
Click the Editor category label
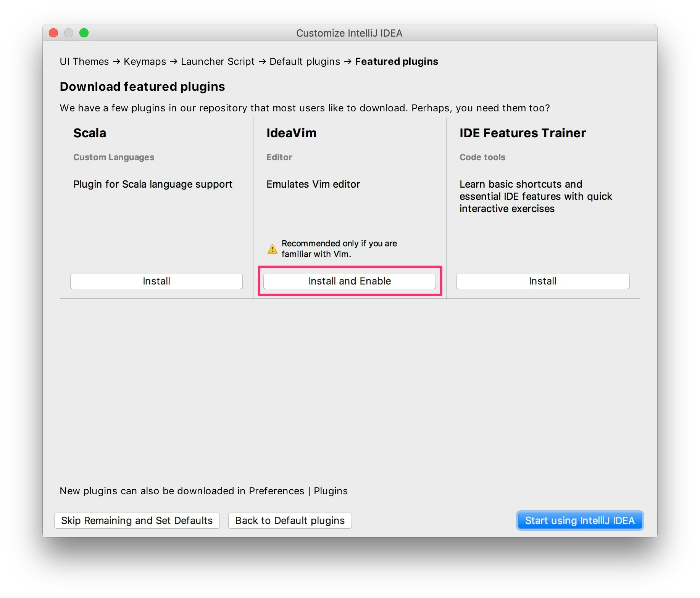[279, 157]
